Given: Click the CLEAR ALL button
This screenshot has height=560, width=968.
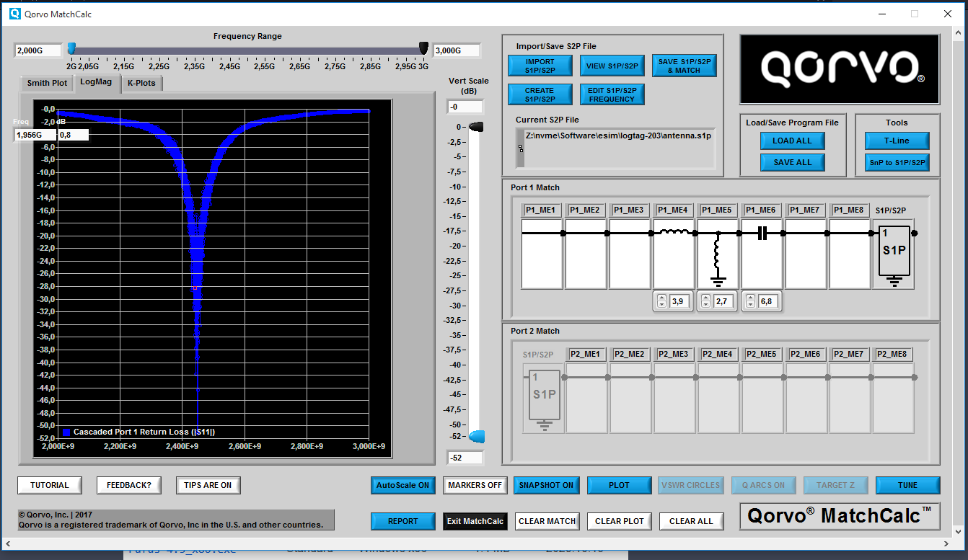Looking at the screenshot, I should (692, 521).
